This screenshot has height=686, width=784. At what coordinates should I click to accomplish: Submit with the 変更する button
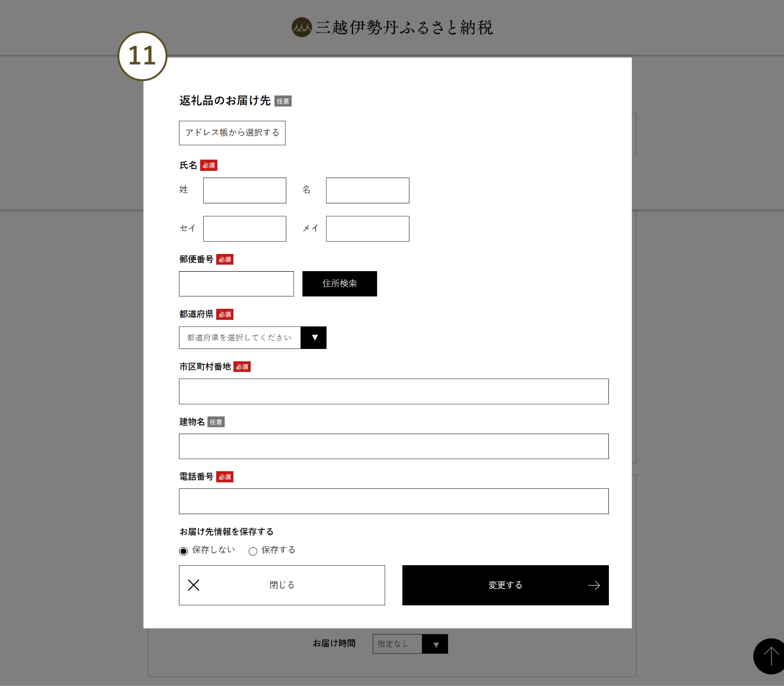coord(505,585)
